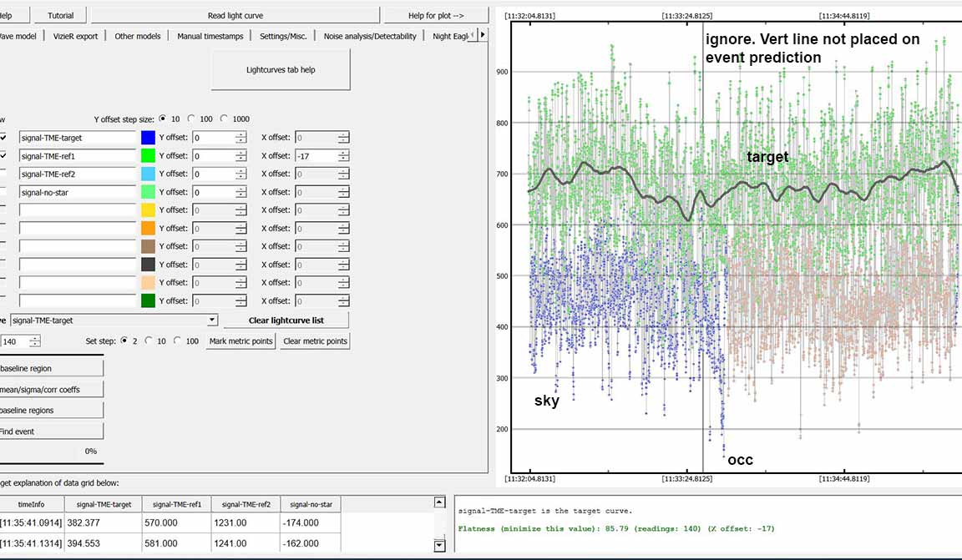Click X offset spinner showing -17
The height and width of the screenshot is (560, 962).
(322, 156)
